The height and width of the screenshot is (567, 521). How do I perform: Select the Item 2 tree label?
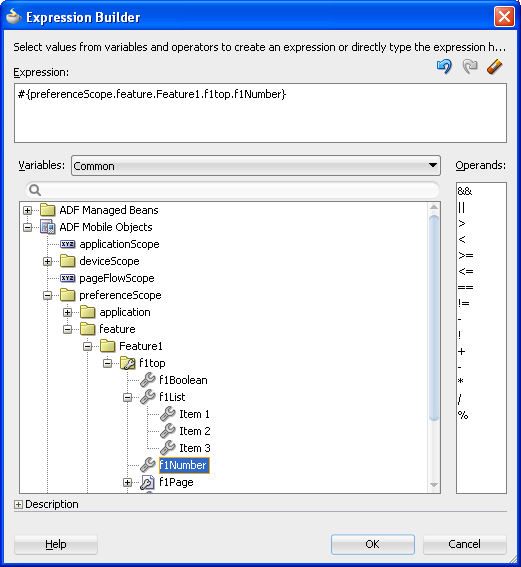pyautogui.click(x=195, y=431)
